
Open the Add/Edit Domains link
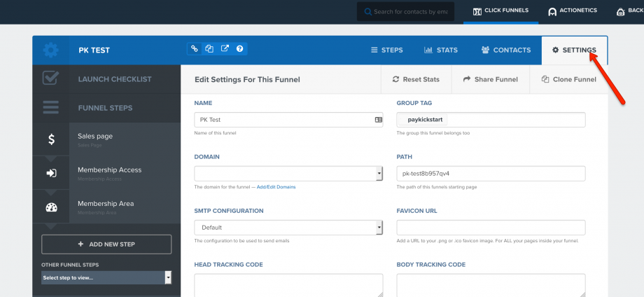click(x=276, y=187)
